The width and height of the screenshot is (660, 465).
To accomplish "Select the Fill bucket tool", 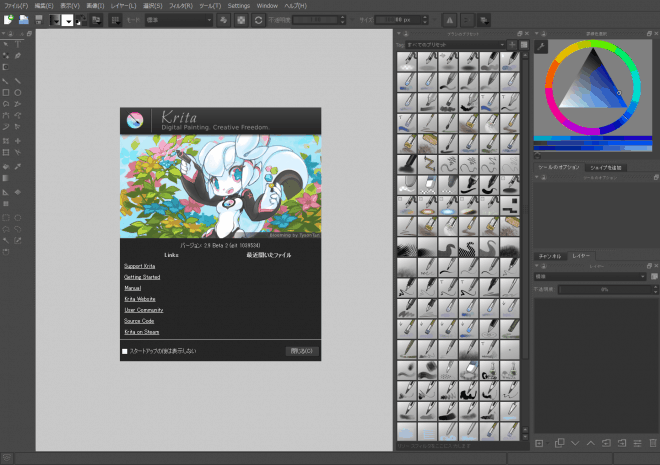I will pos(6,167).
